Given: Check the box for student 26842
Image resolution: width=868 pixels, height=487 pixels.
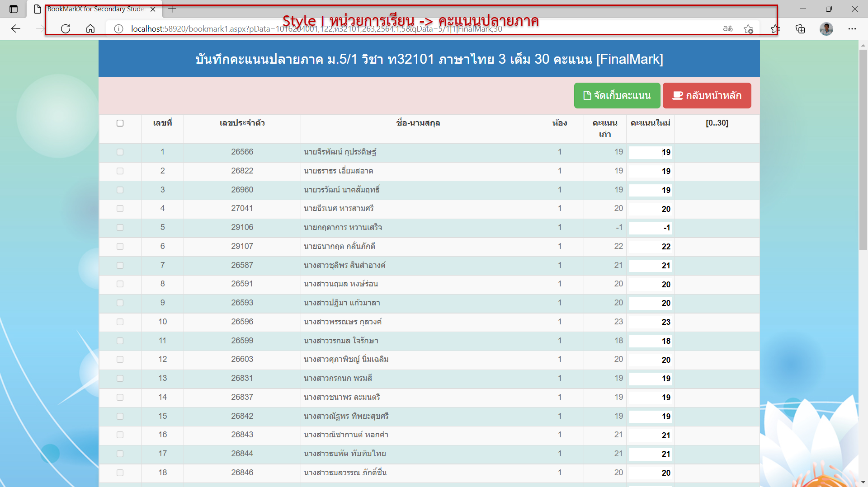Looking at the screenshot, I should point(120,416).
